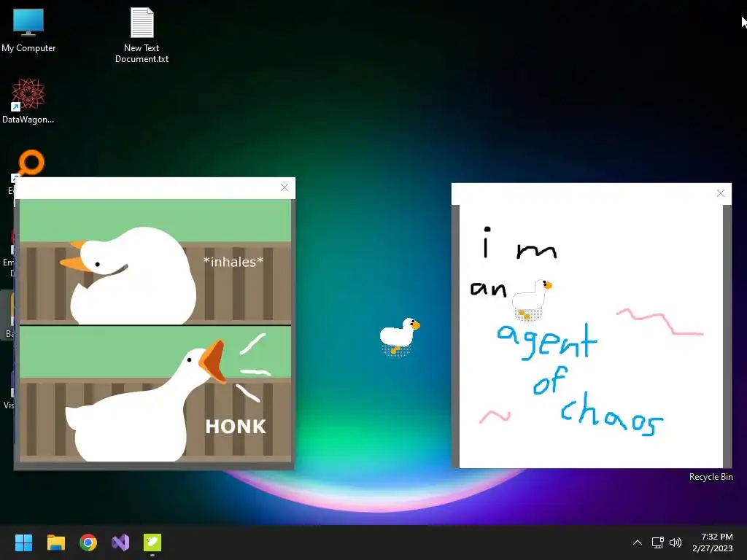Open the volume control tray icon
The width and height of the screenshot is (747, 560).
676,542
